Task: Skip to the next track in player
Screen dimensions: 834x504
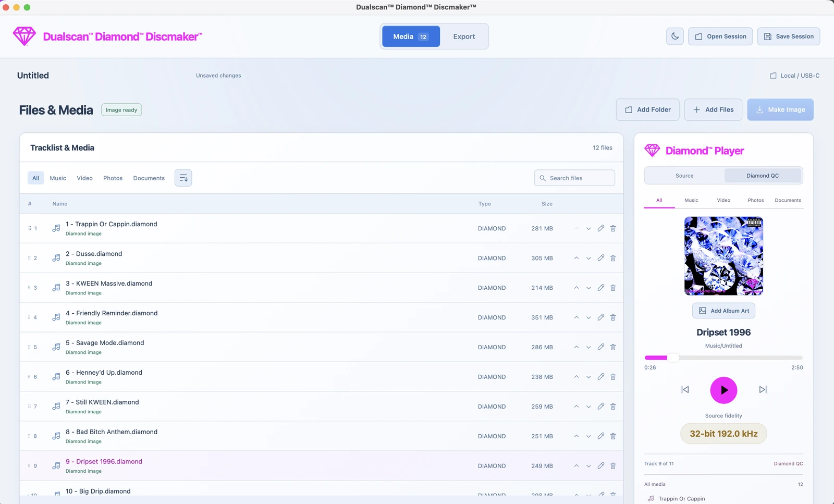Action: [763, 390]
